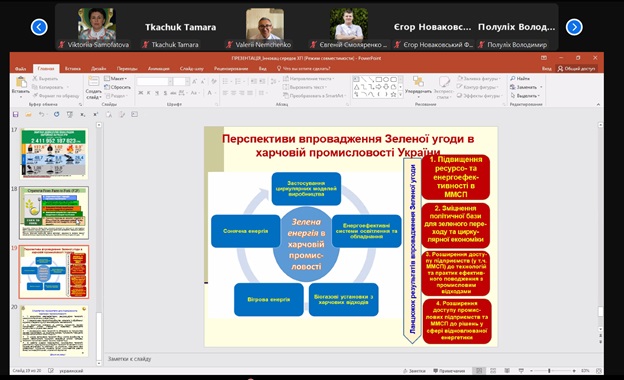Viewport: 624px width, 380px height.
Task: Click the Вставить paste icon
Action: click(x=21, y=82)
